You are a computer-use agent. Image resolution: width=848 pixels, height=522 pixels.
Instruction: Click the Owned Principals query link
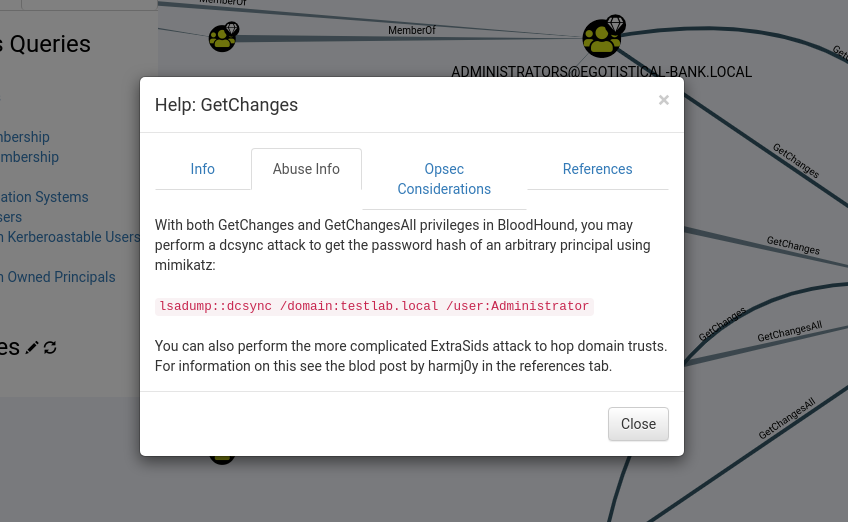click(x=60, y=277)
